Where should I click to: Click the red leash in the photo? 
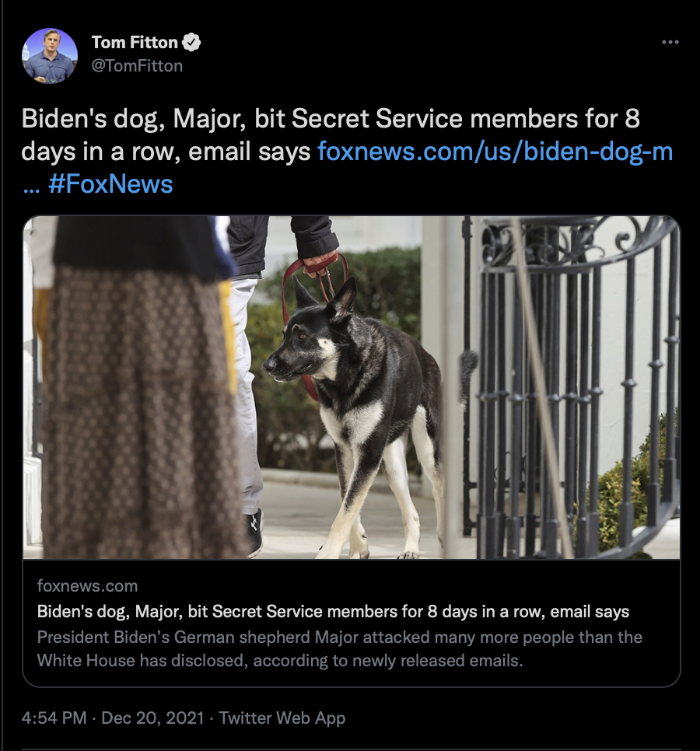click(x=313, y=306)
